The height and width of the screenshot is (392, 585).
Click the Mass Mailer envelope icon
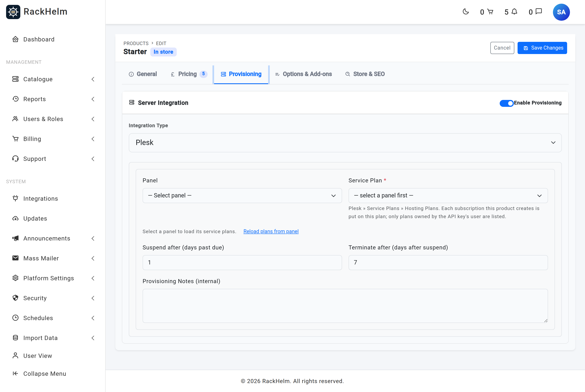[x=15, y=258]
